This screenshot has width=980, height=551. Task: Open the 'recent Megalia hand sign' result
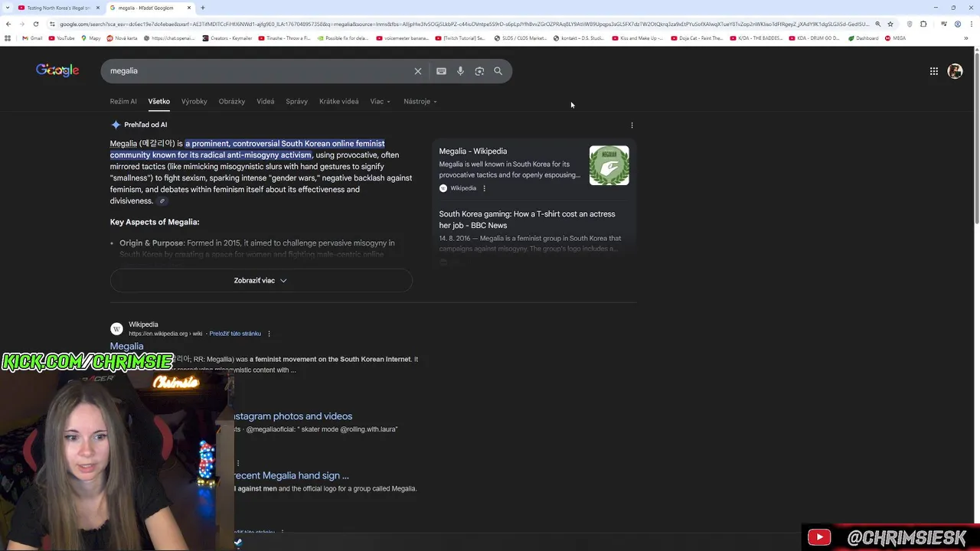click(x=292, y=475)
